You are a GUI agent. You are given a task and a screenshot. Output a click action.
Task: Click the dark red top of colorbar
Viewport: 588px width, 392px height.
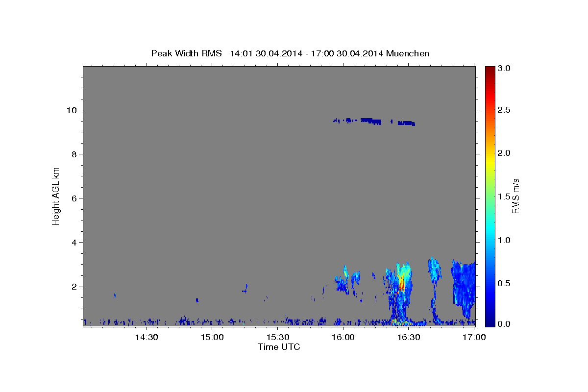coord(490,71)
